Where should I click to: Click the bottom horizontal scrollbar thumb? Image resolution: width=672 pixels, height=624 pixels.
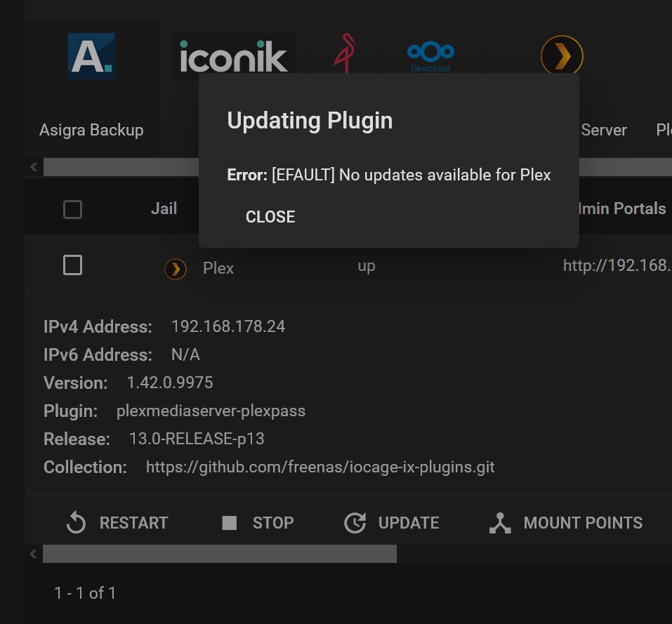tap(219, 554)
